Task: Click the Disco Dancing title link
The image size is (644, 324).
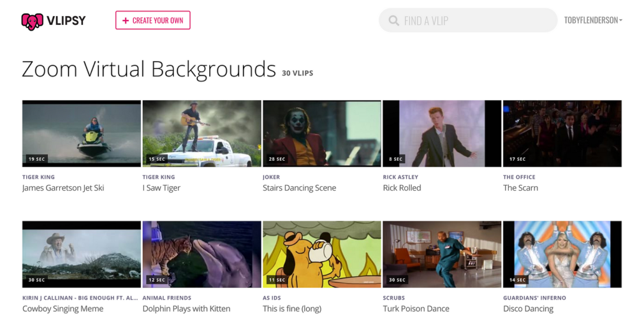Action: point(528,309)
